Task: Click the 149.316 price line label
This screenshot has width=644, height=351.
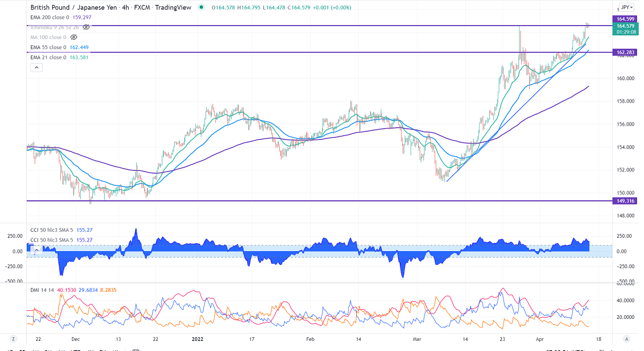Action: pyautogui.click(x=625, y=201)
